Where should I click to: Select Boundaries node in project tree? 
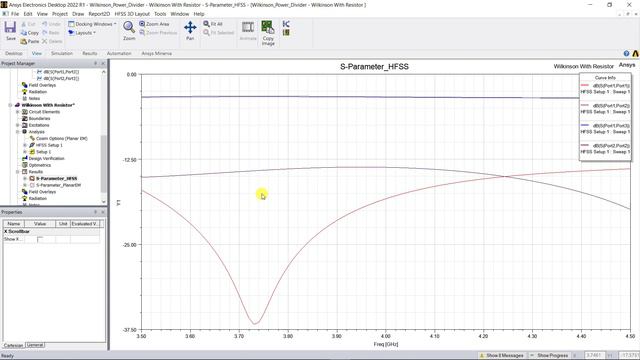click(39, 118)
